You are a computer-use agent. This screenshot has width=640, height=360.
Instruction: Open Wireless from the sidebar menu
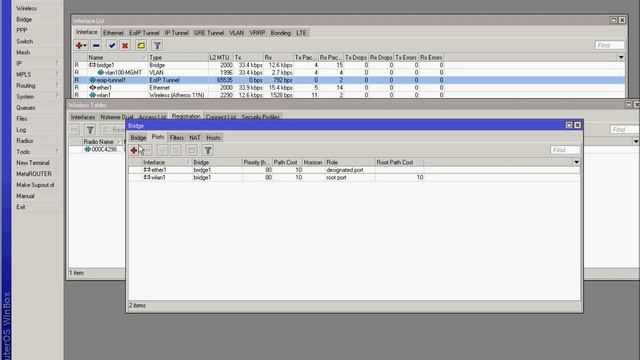click(x=27, y=8)
